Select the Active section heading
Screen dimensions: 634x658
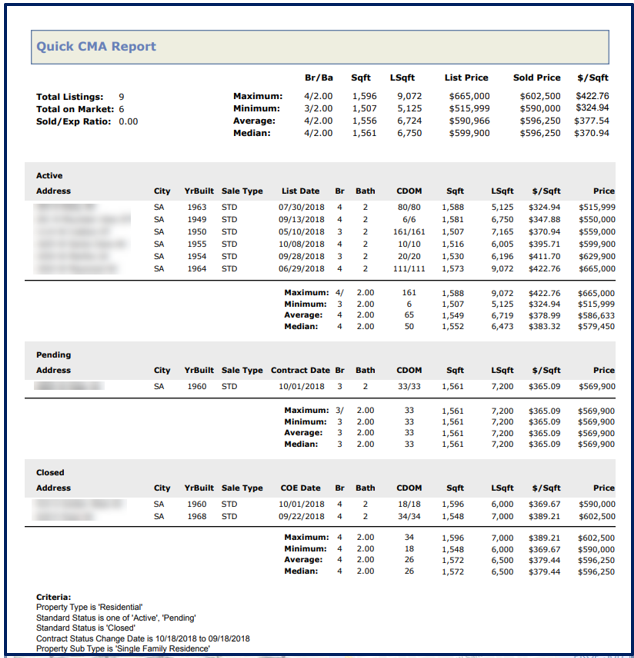point(49,175)
